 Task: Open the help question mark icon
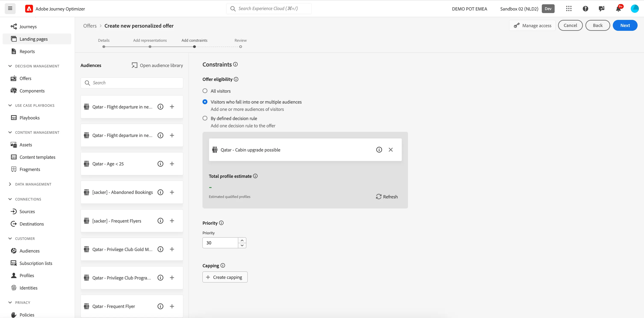pos(585,9)
